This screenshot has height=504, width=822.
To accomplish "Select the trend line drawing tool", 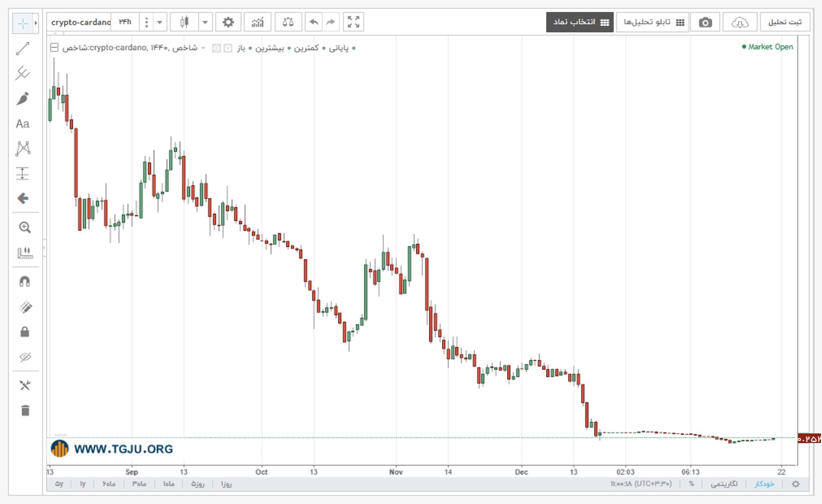I will (x=23, y=48).
